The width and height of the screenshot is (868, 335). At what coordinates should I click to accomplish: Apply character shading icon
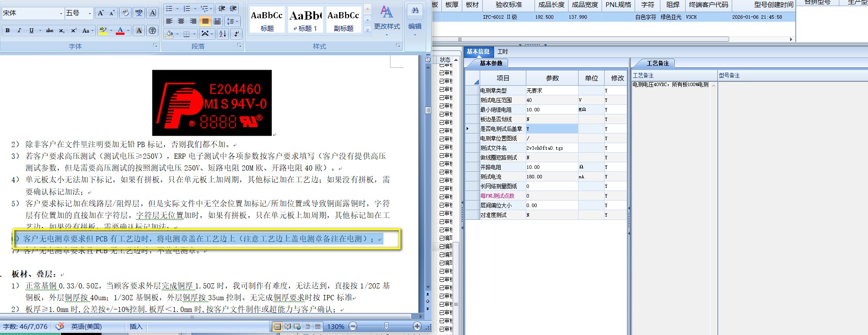click(139, 30)
